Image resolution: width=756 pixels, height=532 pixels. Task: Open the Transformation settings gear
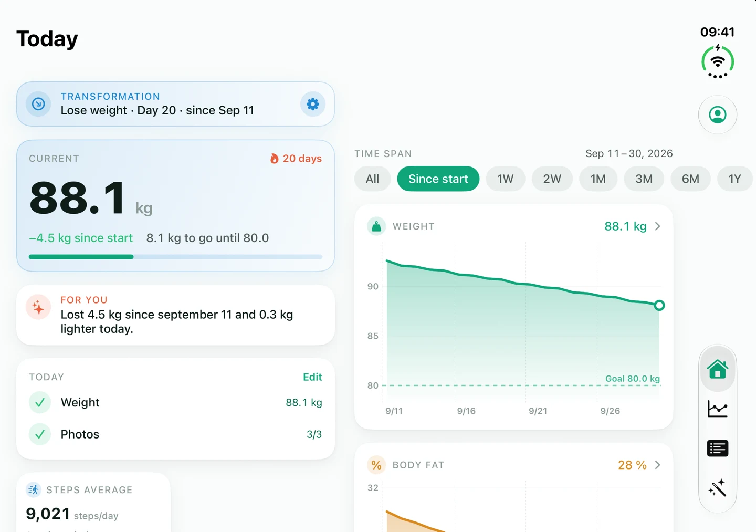click(313, 104)
